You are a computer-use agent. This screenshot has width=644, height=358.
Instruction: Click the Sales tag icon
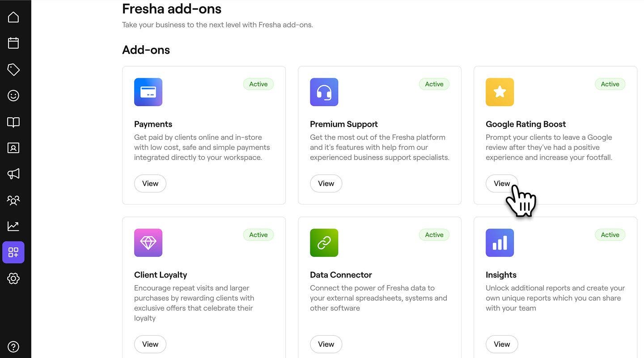13,69
